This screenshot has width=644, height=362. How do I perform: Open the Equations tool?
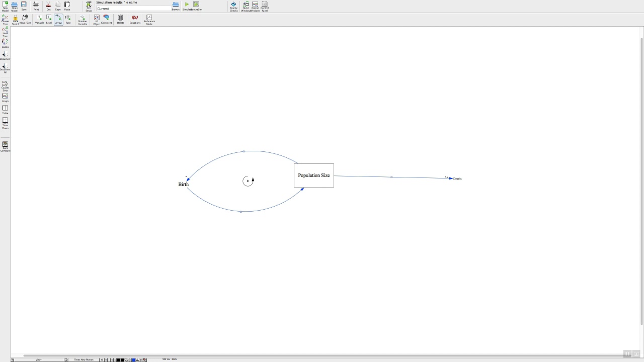point(135,20)
